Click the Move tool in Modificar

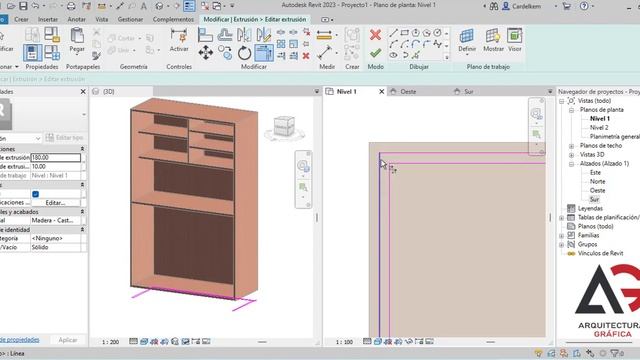(206, 53)
